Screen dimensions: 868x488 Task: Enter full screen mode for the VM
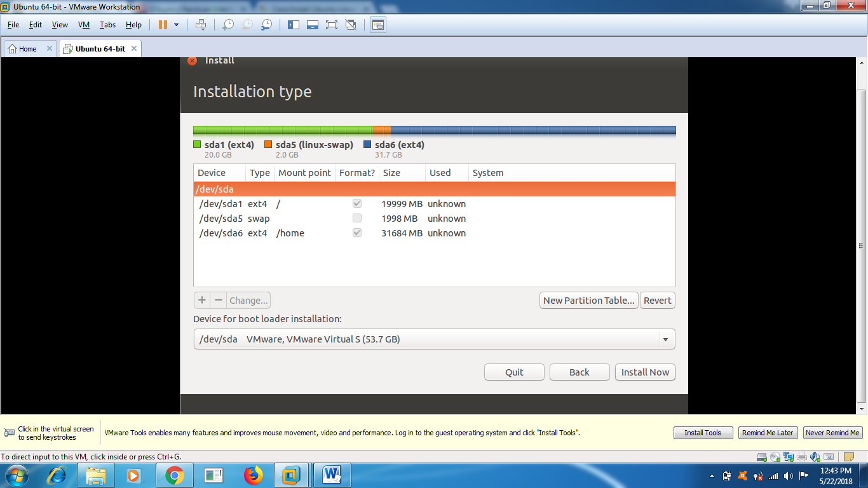click(331, 24)
